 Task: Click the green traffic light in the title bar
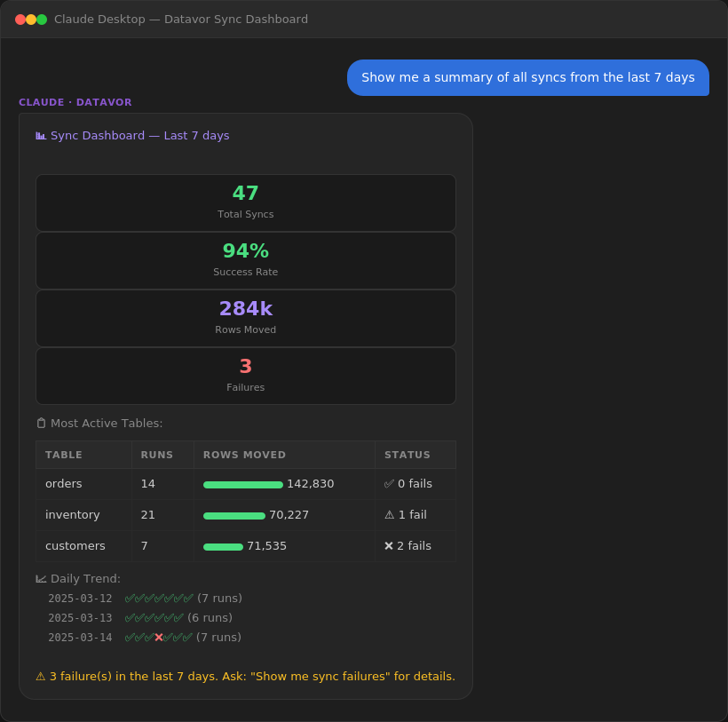42,18
